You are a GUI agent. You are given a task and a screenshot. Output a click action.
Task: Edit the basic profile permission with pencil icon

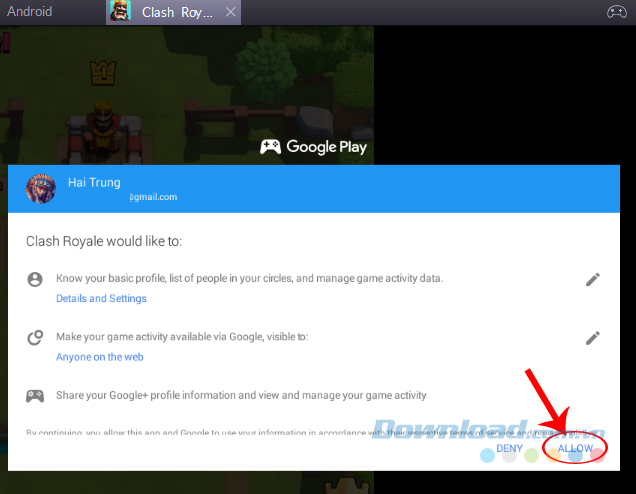(x=593, y=279)
